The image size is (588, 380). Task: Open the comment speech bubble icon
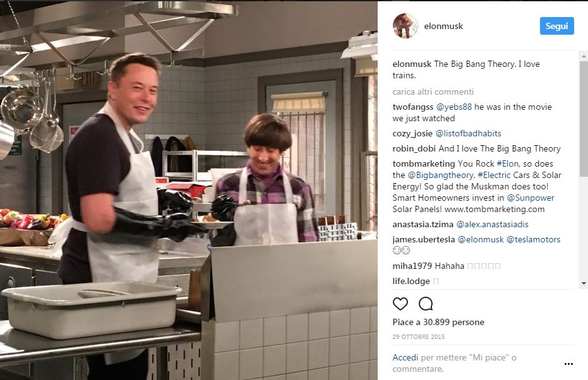click(426, 304)
